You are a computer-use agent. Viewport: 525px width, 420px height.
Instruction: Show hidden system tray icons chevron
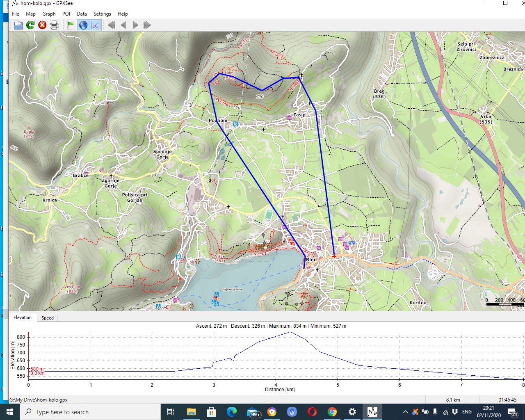tap(405, 412)
